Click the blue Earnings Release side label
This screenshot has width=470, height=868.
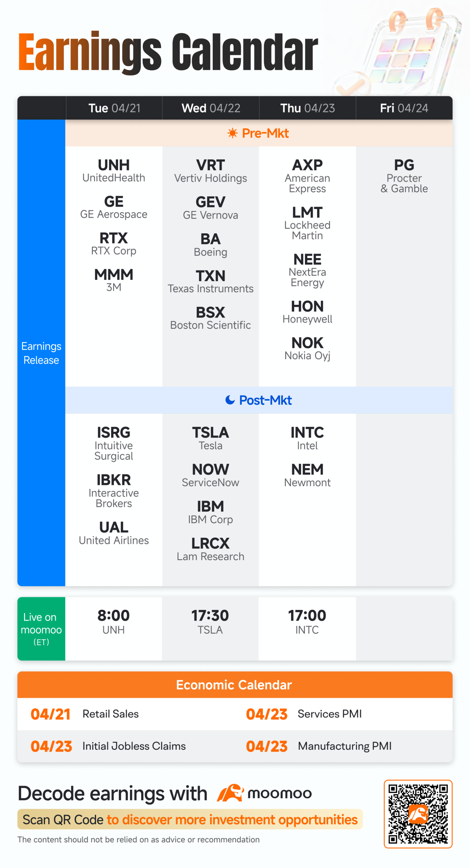41,353
